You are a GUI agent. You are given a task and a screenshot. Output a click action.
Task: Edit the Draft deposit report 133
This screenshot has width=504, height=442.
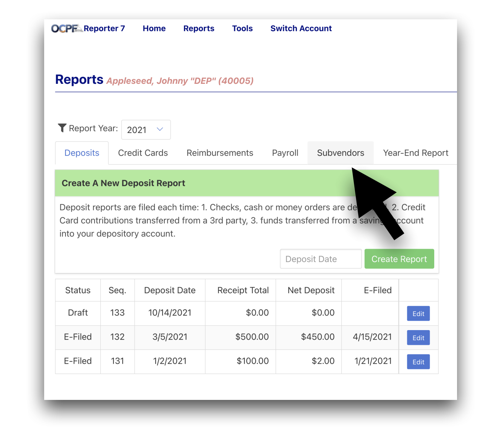418,313
